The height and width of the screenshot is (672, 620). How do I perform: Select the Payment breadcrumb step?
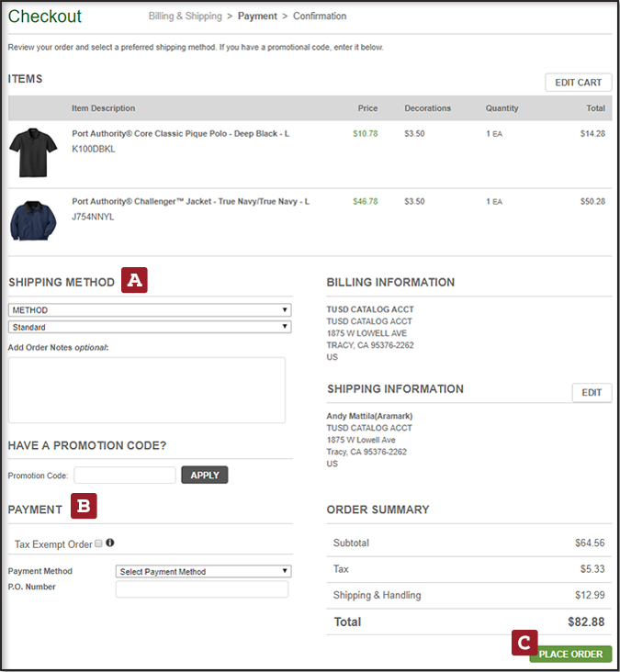point(256,17)
